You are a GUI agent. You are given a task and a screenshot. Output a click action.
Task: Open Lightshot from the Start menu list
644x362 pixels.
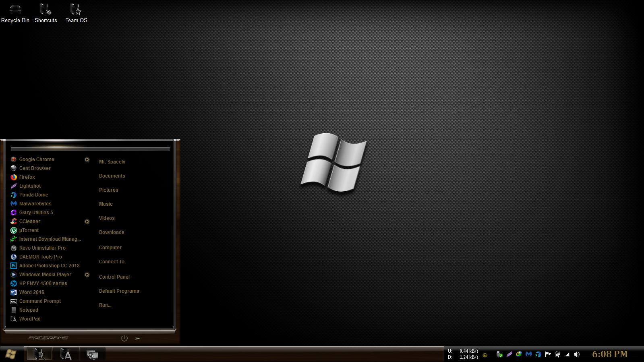[x=50, y=186]
